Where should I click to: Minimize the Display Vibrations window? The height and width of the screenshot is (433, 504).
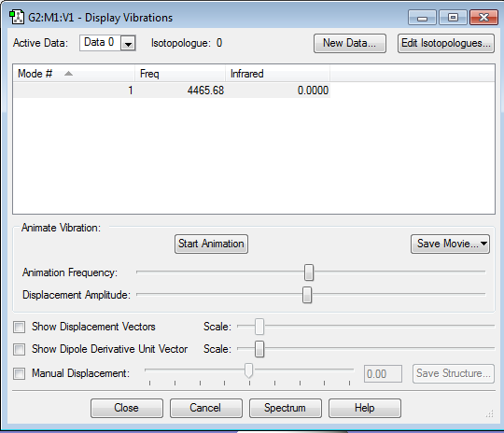click(x=422, y=18)
